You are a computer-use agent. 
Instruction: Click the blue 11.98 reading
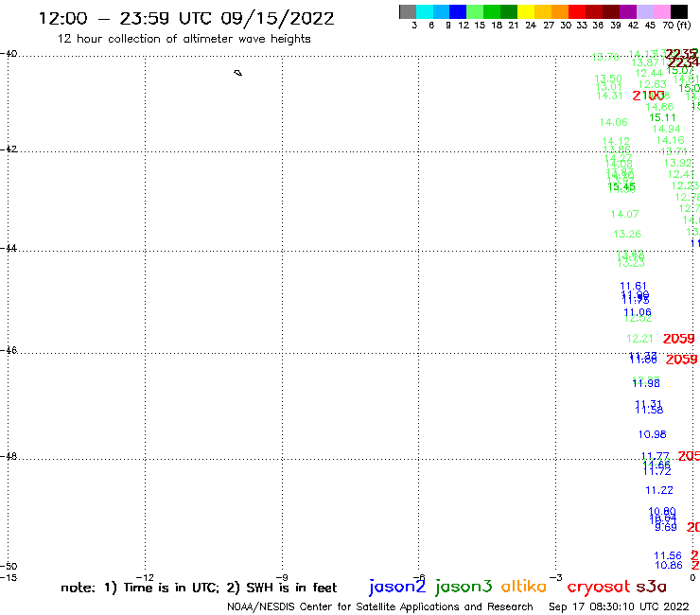[646, 383]
